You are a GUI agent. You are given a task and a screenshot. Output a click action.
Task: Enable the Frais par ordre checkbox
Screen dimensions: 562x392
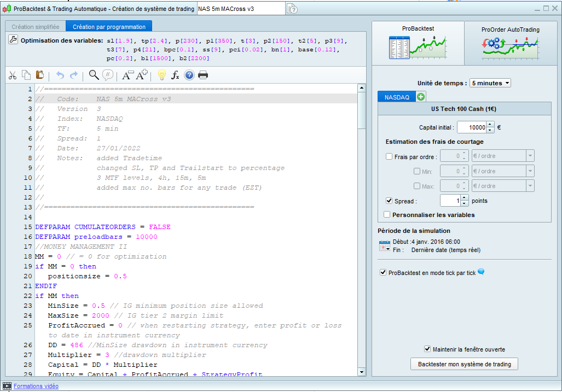pos(389,156)
